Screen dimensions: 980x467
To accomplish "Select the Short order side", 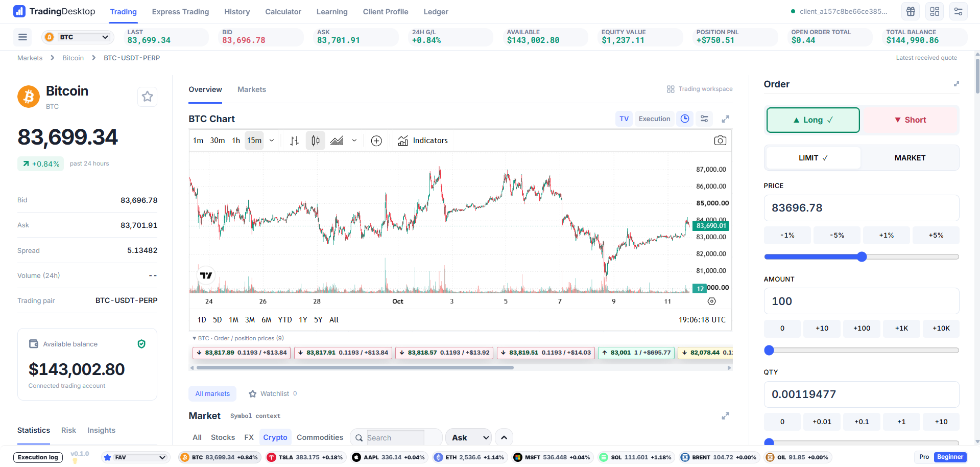I will [x=910, y=120].
